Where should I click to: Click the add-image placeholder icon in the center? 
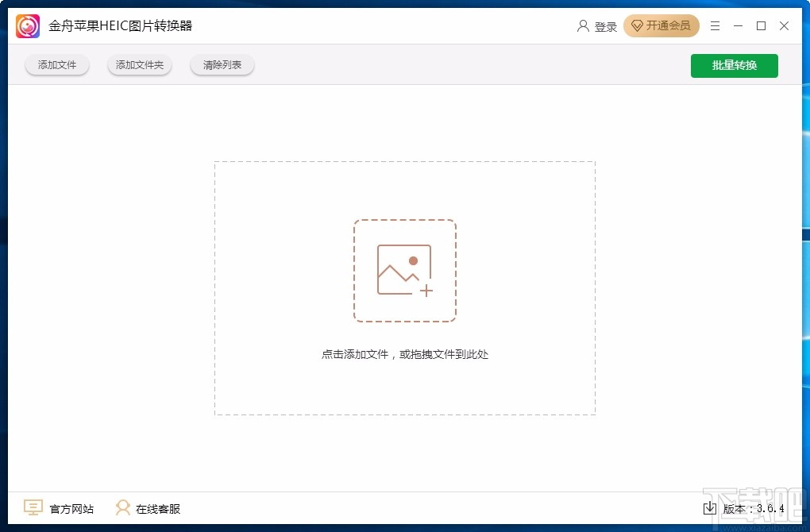(x=405, y=270)
